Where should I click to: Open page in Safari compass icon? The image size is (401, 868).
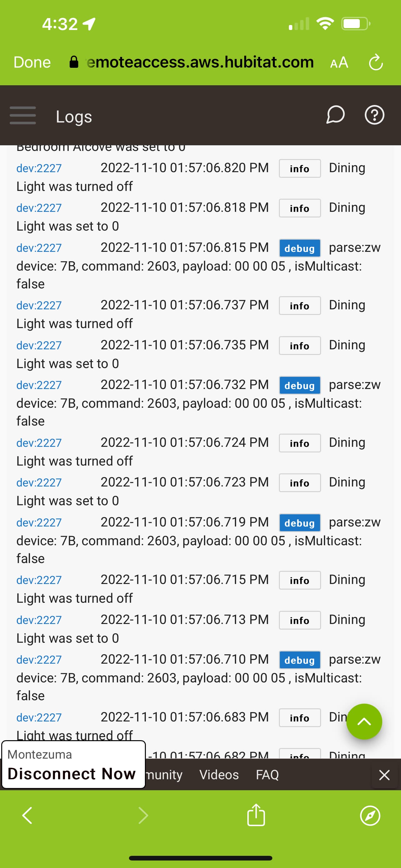[370, 816]
